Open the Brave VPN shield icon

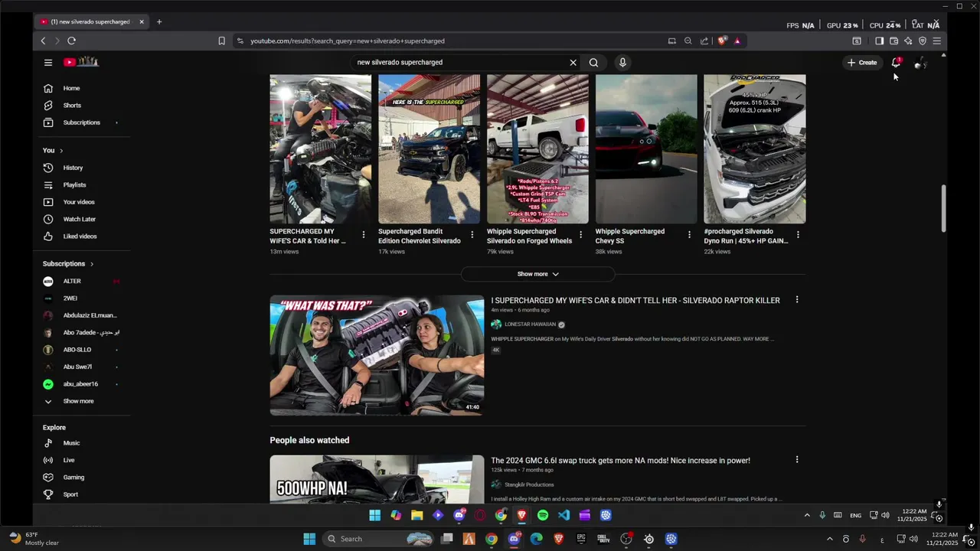click(923, 41)
